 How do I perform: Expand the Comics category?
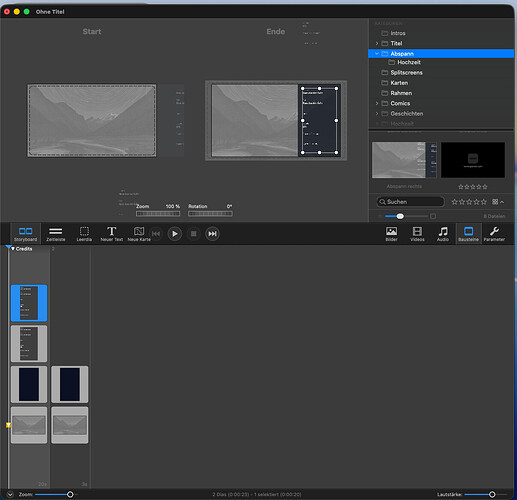(x=377, y=103)
